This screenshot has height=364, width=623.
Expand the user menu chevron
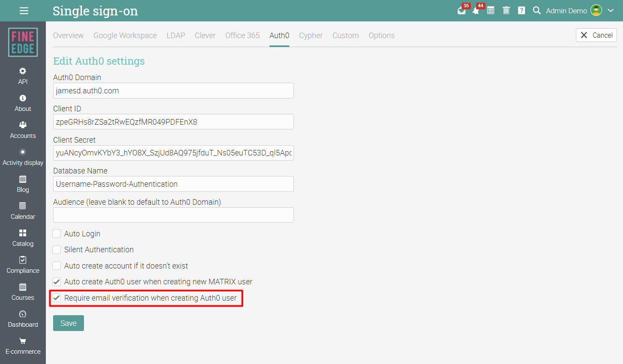(611, 11)
